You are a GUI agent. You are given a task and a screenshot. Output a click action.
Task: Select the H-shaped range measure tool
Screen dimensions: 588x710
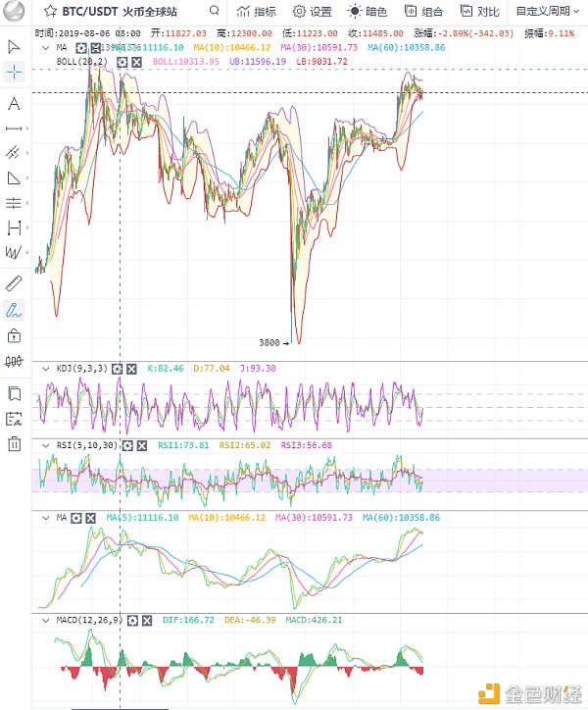pyautogui.click(x=14, y=228)
